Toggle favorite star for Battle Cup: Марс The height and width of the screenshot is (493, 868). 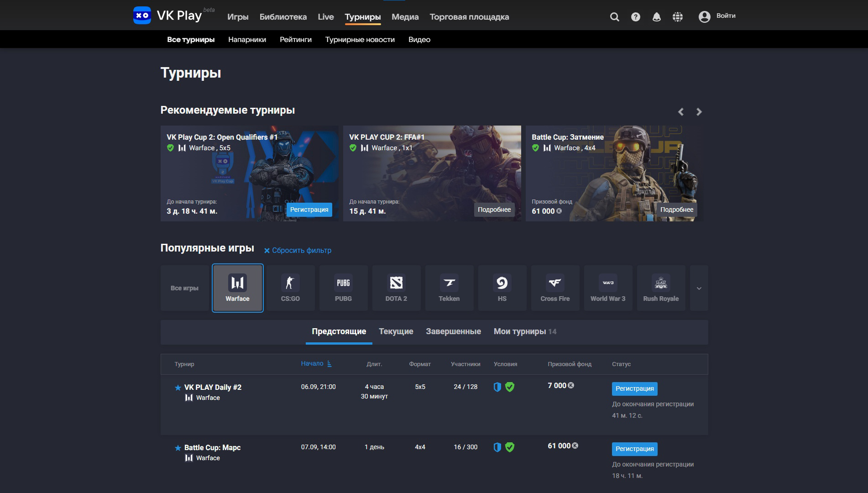pos(178,448)
